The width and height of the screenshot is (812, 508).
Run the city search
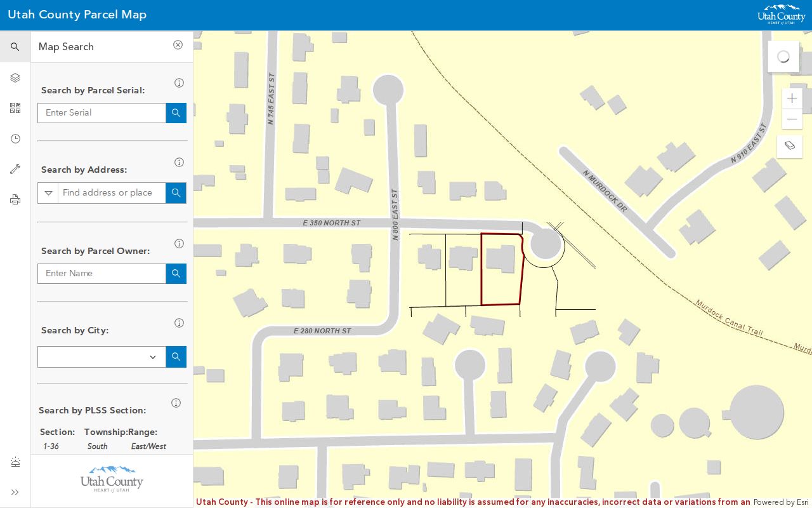coord(176,357)
